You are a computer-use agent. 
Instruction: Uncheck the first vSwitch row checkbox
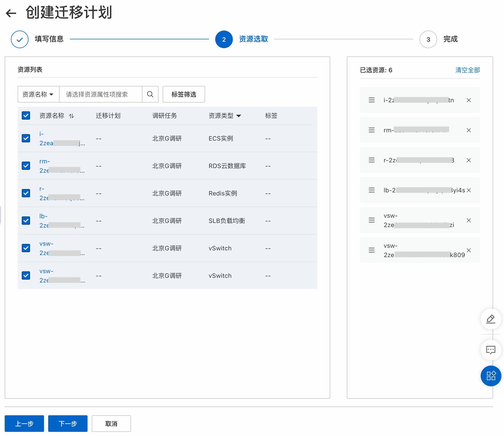coord(26,248)
